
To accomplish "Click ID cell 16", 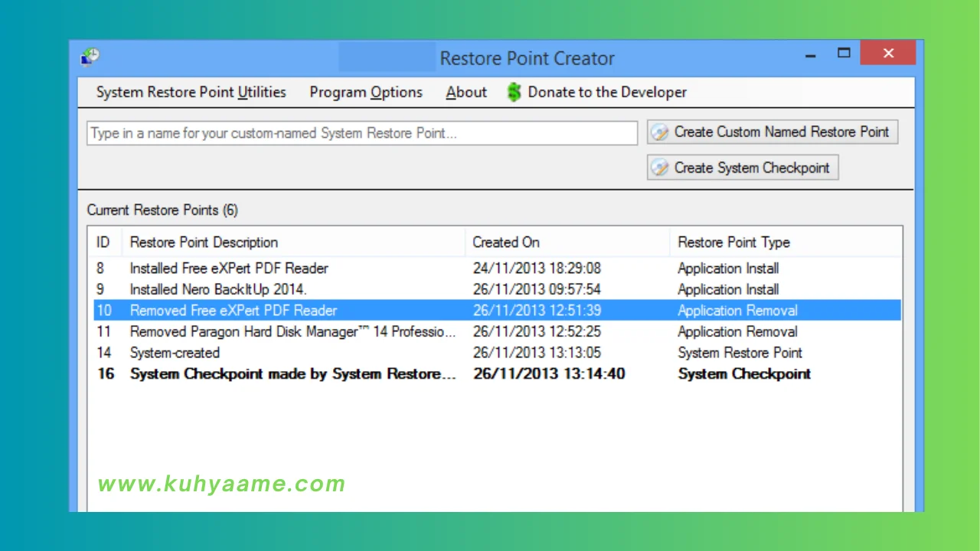I will [x=105, y=374].
